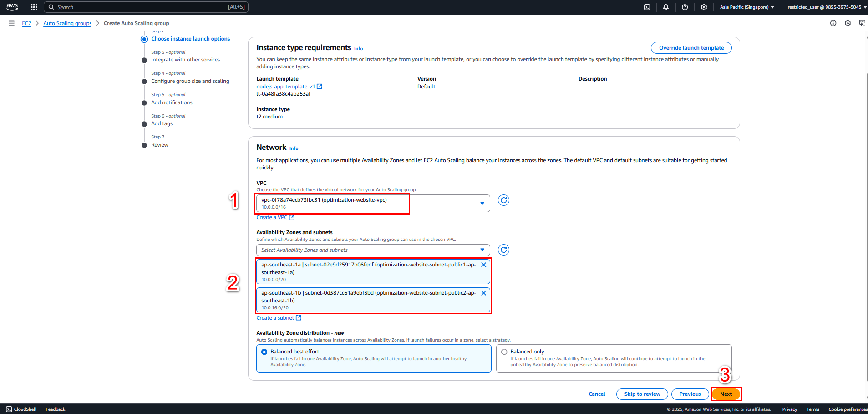Open the info panel icon at top right
This screenshot has width=868, height=414.
pyautogui.click(x=833, y=23)
